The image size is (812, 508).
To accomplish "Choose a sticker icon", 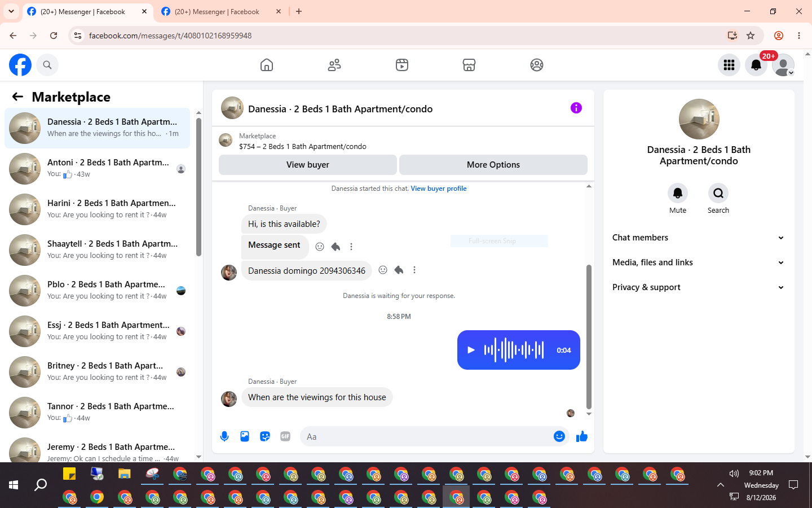I will (x=265, y=436).
